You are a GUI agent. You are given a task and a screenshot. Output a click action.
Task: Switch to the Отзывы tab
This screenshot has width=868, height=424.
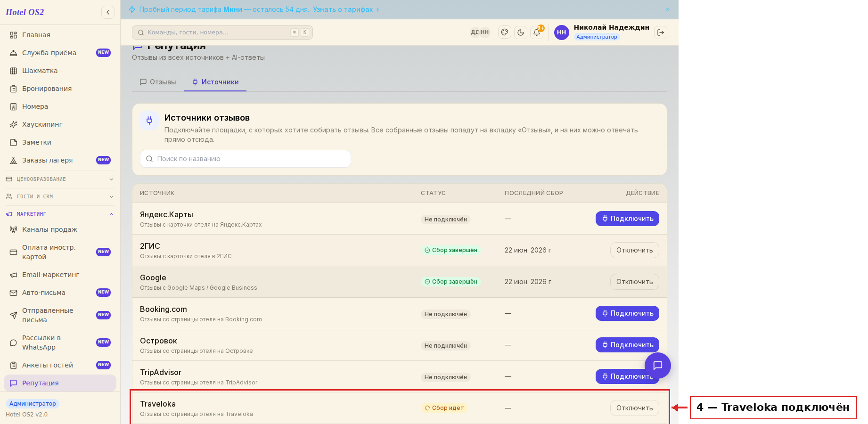pyautogui.click(x=158, y=82)
